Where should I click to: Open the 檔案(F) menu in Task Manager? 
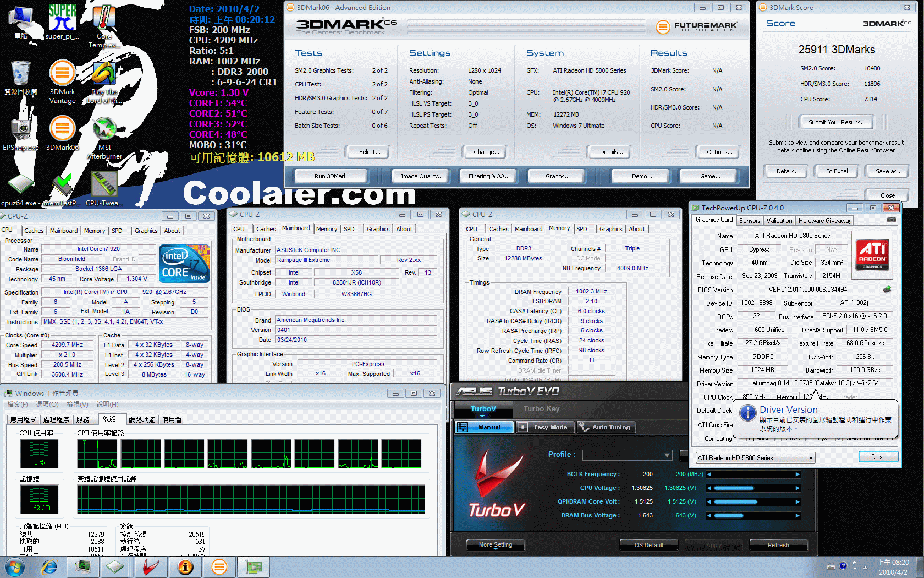click(x=18, y=405)
